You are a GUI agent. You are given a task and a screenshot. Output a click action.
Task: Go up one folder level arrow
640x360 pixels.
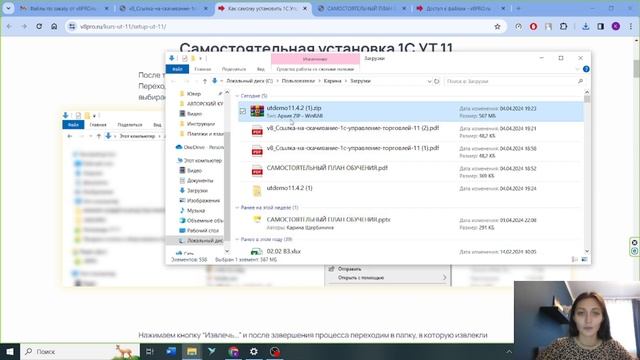click(x=205, y=81)
